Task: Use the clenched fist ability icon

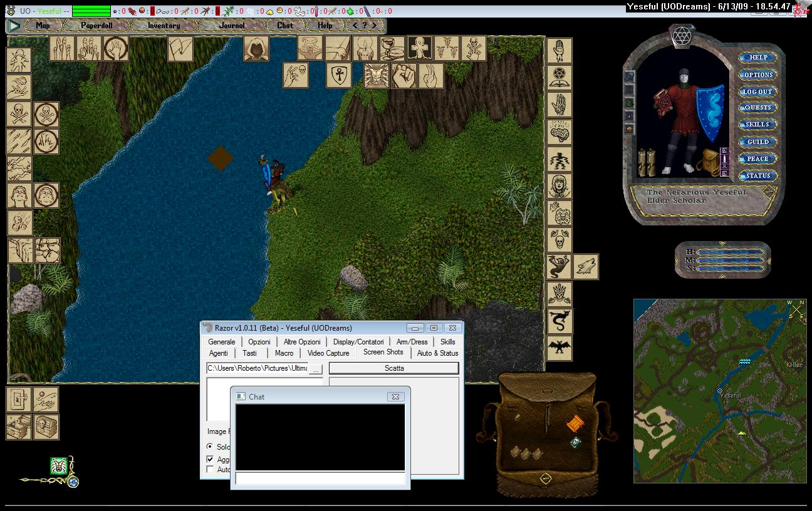Action: [404, 76]
